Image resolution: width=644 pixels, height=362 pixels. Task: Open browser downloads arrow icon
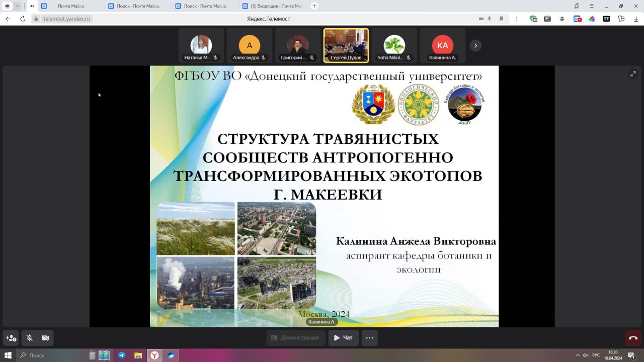635,19
